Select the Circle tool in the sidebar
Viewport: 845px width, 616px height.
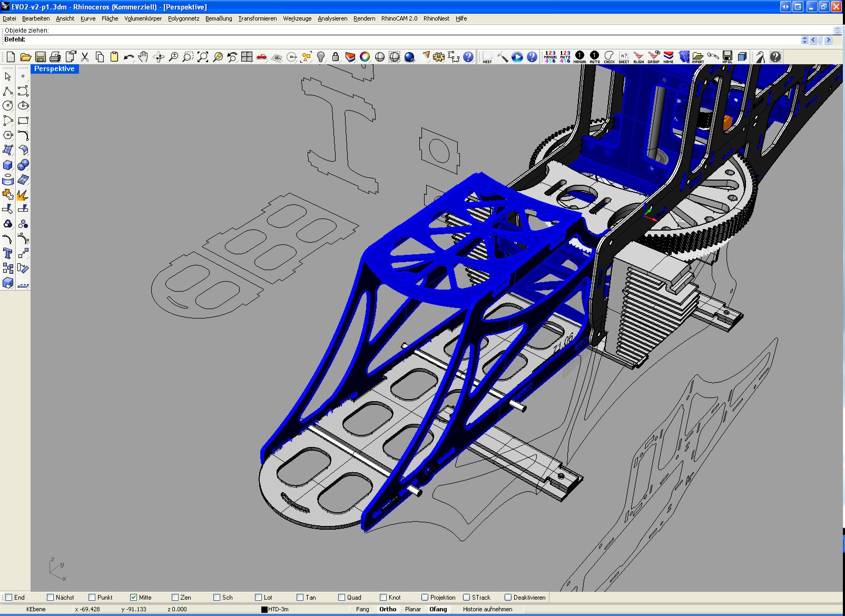(8, 106)
